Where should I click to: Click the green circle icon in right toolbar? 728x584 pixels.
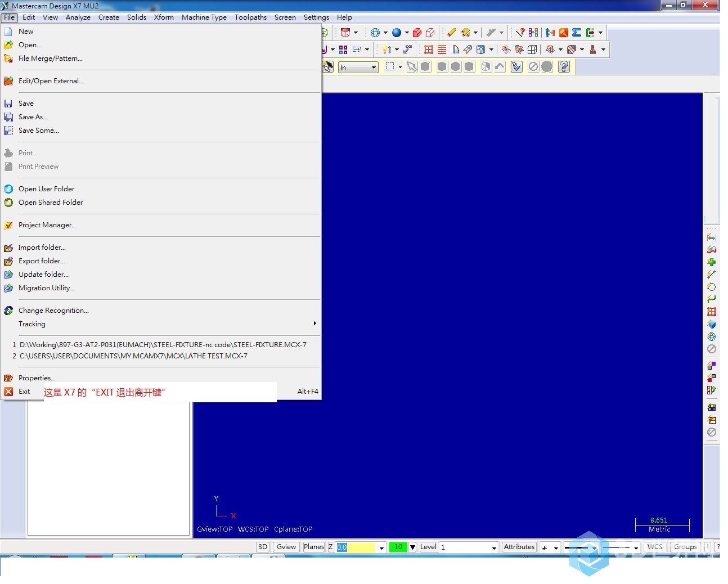tap(712, 287)
